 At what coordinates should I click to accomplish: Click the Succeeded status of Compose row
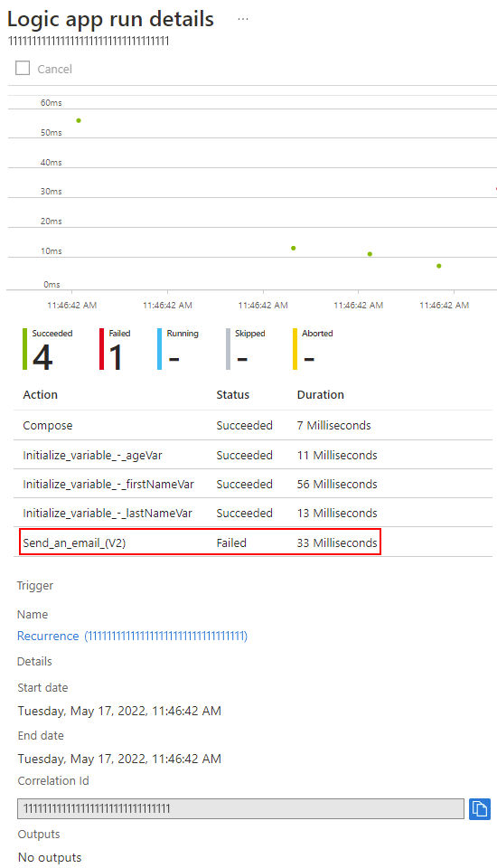coord(245,425)
